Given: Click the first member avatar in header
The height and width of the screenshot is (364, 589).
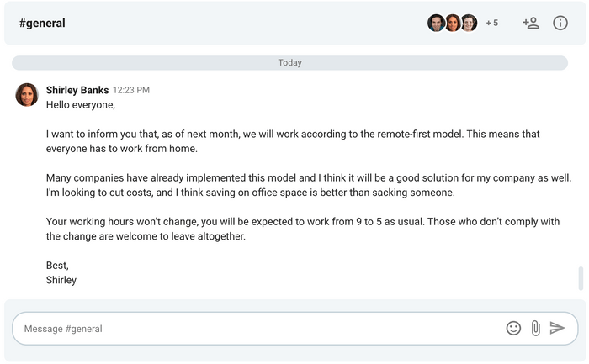Looking at the screenshot, I should 436,24.
